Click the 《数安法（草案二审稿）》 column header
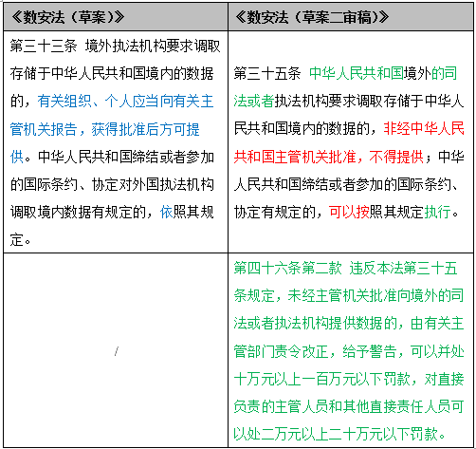The height and width of the screenshot is (449, 476). point(312,17)
